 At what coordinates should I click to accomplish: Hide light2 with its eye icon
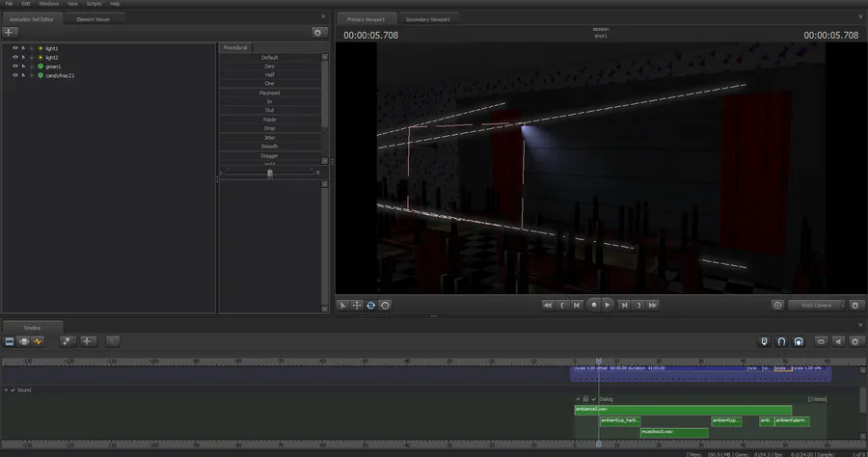15,58
